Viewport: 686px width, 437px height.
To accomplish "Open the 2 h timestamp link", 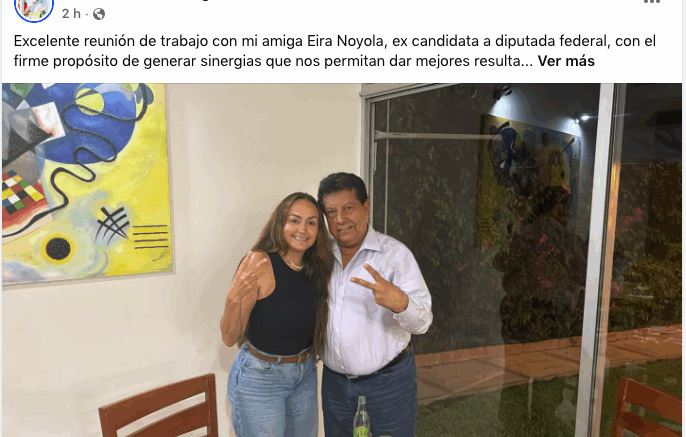I will click(x=71, y=14).
